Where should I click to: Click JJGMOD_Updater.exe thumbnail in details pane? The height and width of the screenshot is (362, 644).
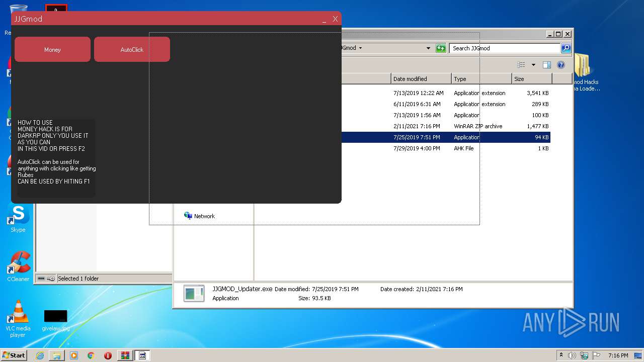(x=194, y=293)
